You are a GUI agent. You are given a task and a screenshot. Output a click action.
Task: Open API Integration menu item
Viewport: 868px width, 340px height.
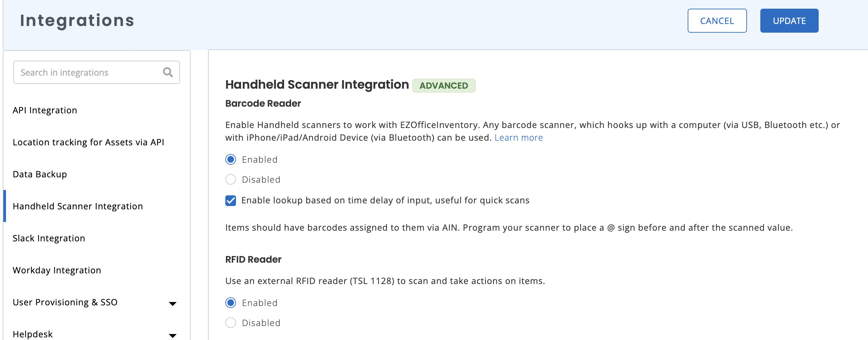[45, 110]
